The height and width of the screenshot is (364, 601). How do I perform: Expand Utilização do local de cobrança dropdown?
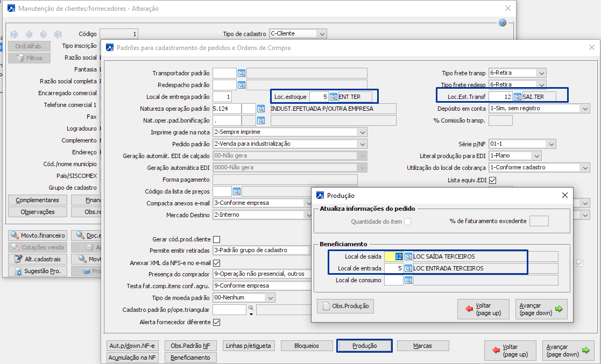[585, 168]
